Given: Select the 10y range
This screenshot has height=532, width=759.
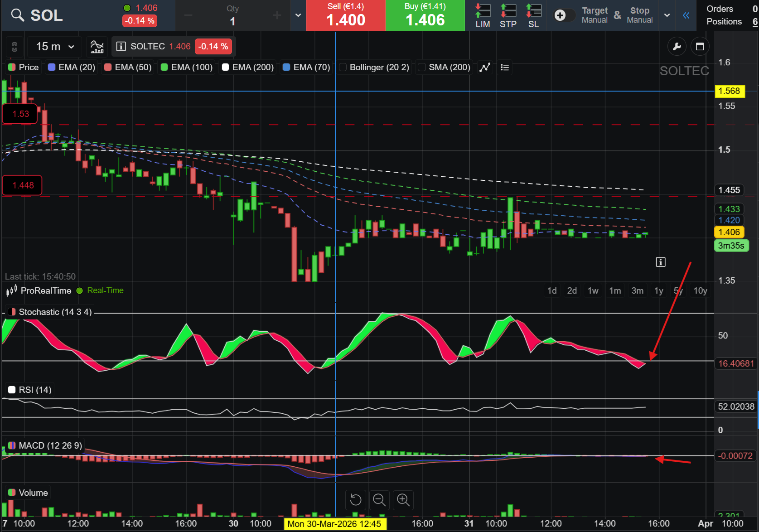Looking at the screenshot, I should click(x=700, y=290).
